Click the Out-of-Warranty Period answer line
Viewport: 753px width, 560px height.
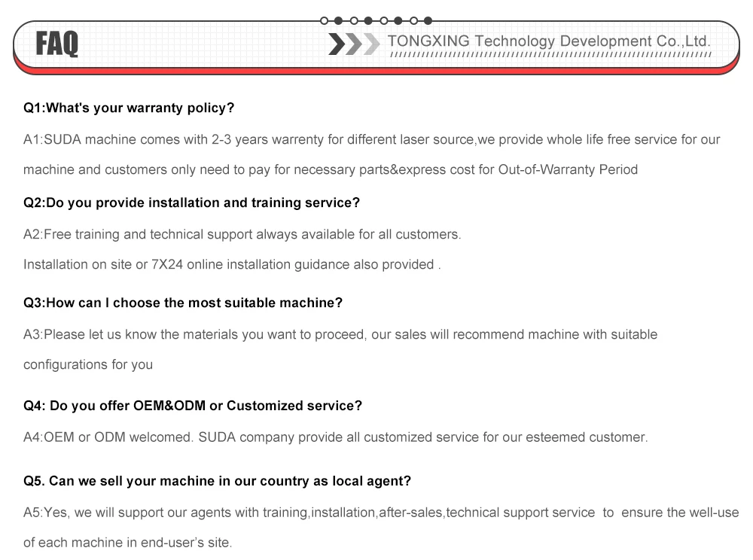point(331,169)
